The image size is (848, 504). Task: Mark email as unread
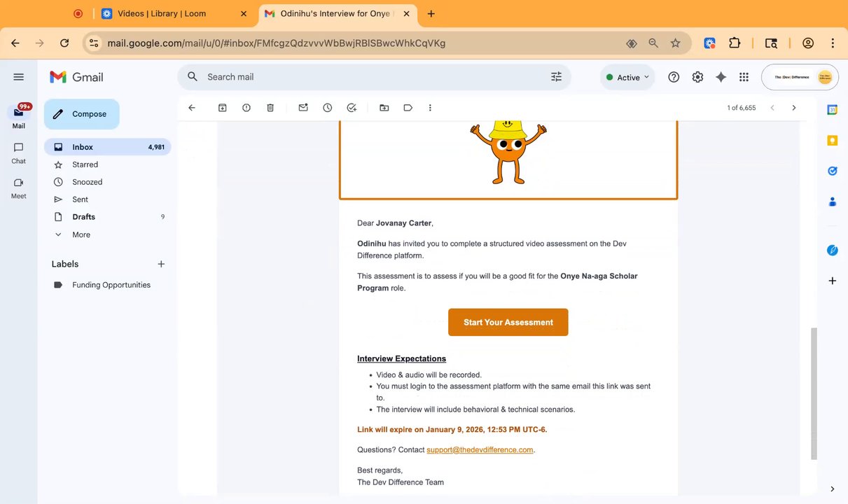click(303, 108)
